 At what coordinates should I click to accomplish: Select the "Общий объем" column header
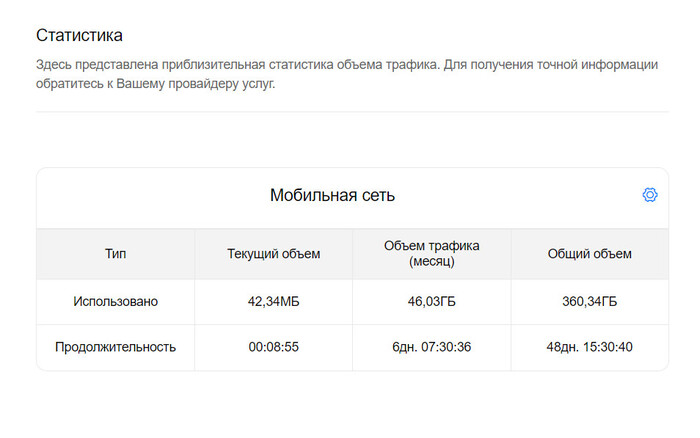(589, 254)
